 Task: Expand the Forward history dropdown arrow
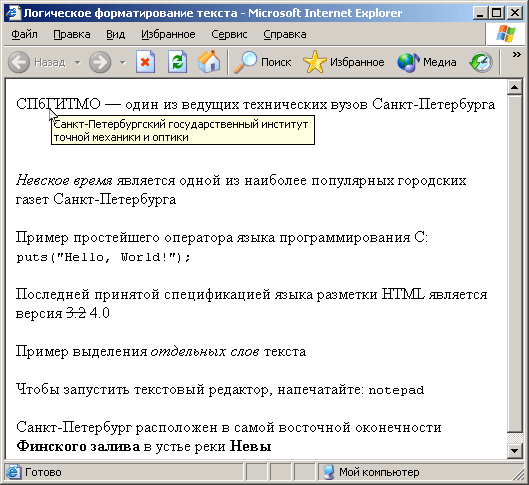(x=122, y=62)
